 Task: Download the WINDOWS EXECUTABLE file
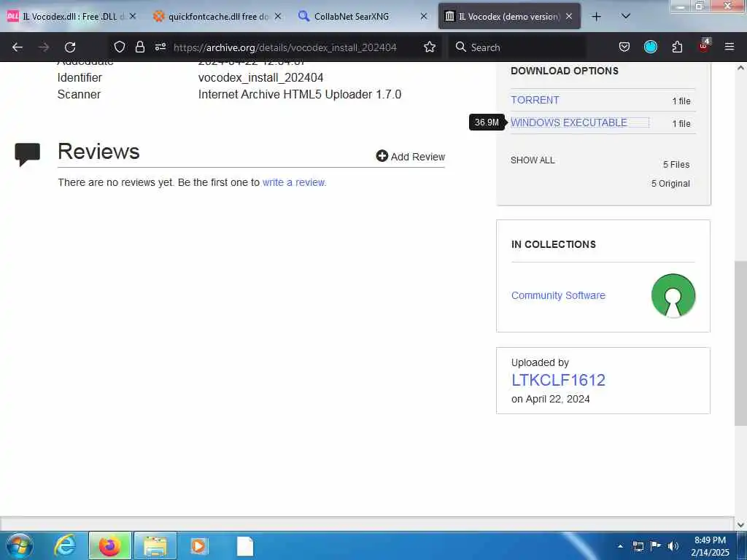pos(569,122)
